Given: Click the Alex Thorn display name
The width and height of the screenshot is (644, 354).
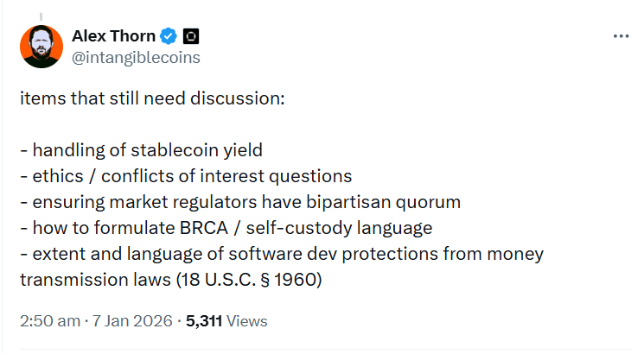Looking at the screenshot, I should [113, 36].
